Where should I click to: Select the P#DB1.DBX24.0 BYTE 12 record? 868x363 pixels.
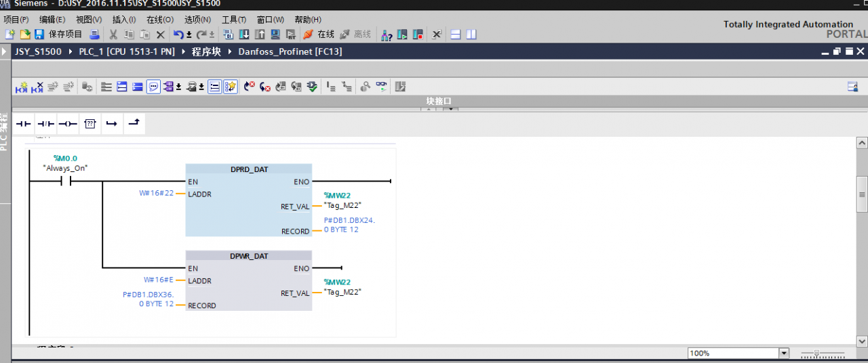click(x=349, y=225)
